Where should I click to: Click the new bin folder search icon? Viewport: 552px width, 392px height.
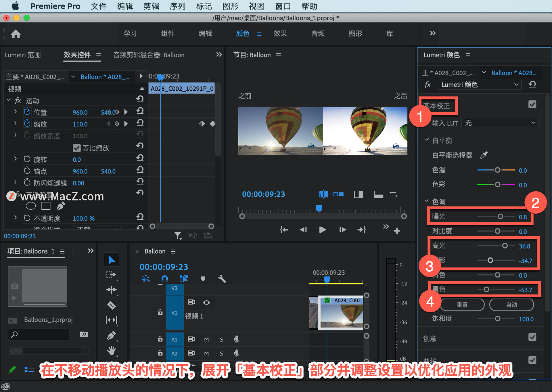pos(84,334)
